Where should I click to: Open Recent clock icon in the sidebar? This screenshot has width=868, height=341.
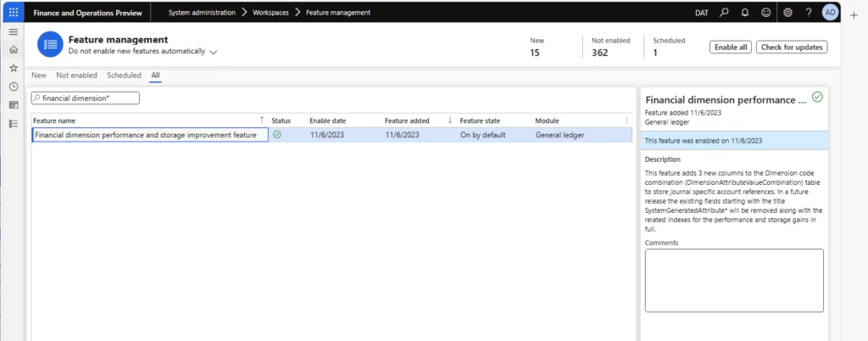[x=13, y=87]
